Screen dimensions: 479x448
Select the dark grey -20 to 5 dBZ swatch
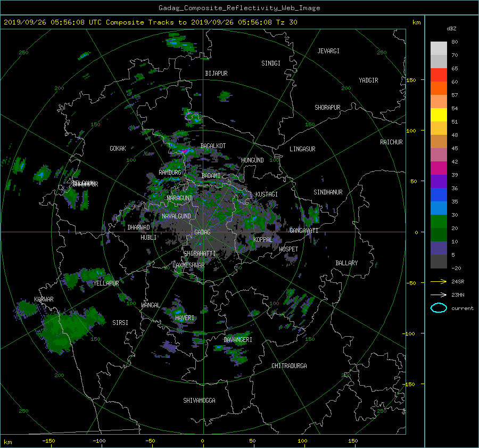click(439, 261)
